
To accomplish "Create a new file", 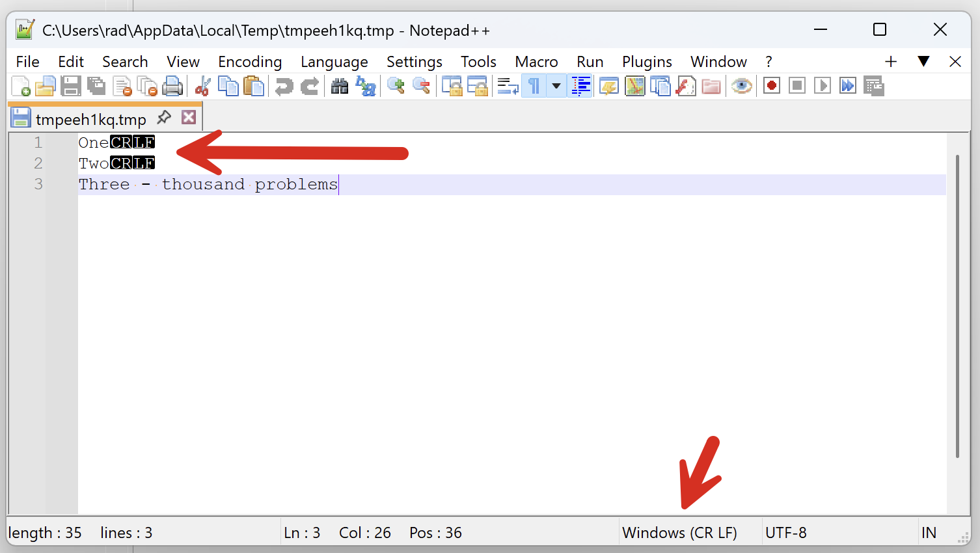I will [20, 85].
